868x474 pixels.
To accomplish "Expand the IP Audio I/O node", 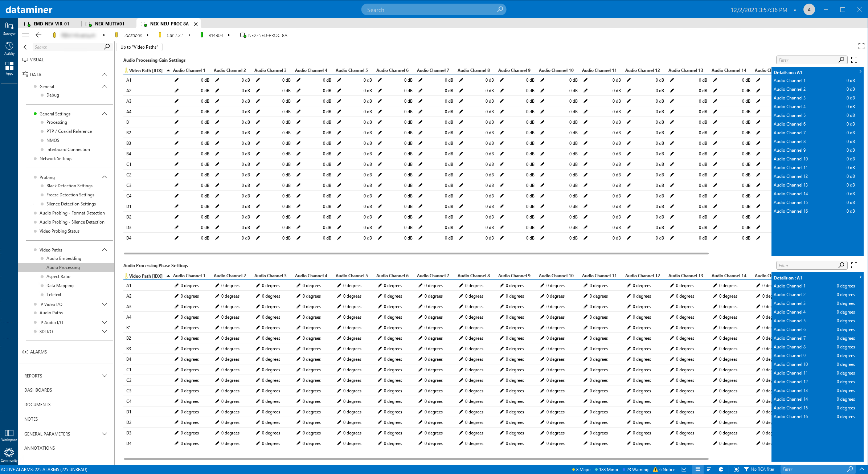I will point(105,322).
